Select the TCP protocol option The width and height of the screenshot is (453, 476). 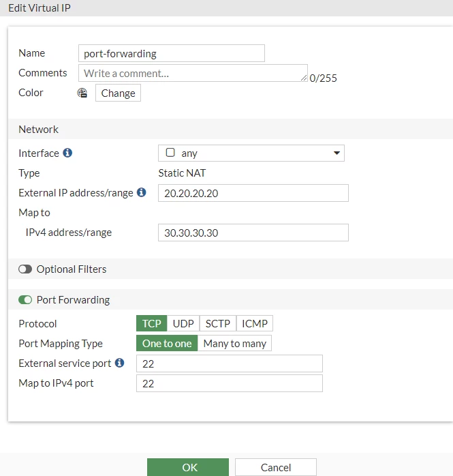[152, 323]
